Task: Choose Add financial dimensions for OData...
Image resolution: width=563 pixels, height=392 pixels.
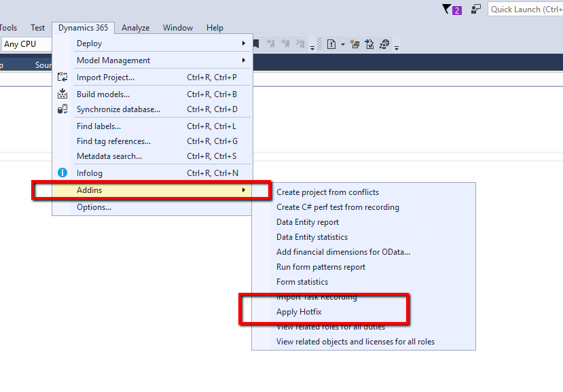Action: (x=364, y=252)
